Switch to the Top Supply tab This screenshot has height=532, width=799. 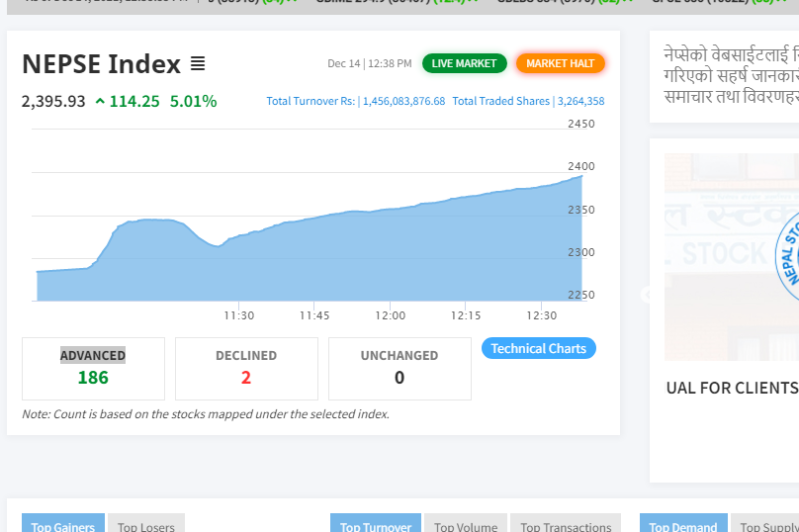764,524
